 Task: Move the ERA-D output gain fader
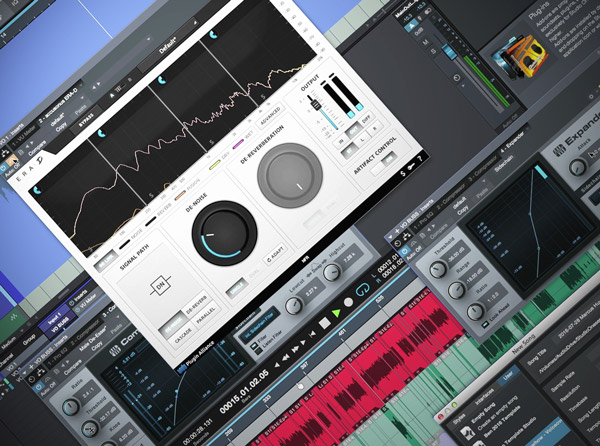coord(315,103)
